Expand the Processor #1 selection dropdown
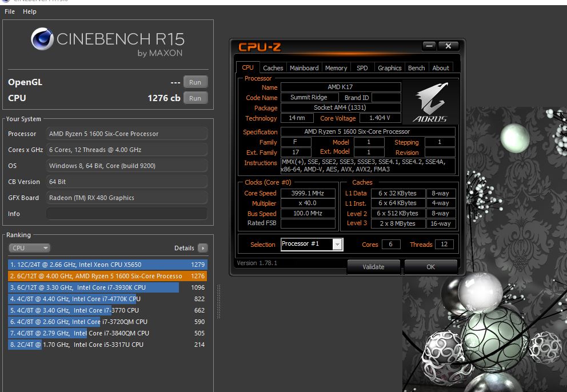 [x=337, y=245]
